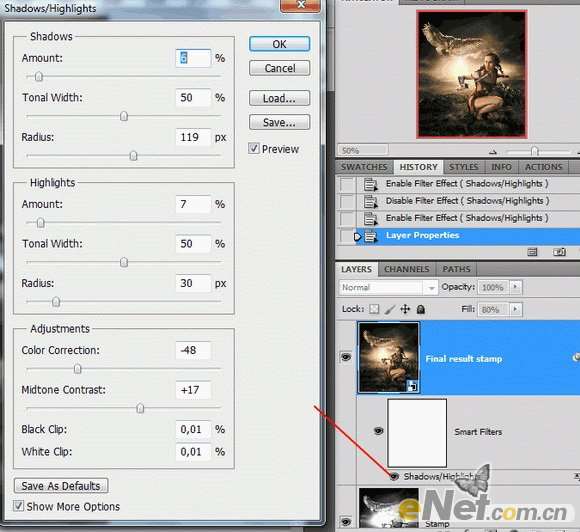Click the smart object badge on Final result stamp thumbnail

412,386
